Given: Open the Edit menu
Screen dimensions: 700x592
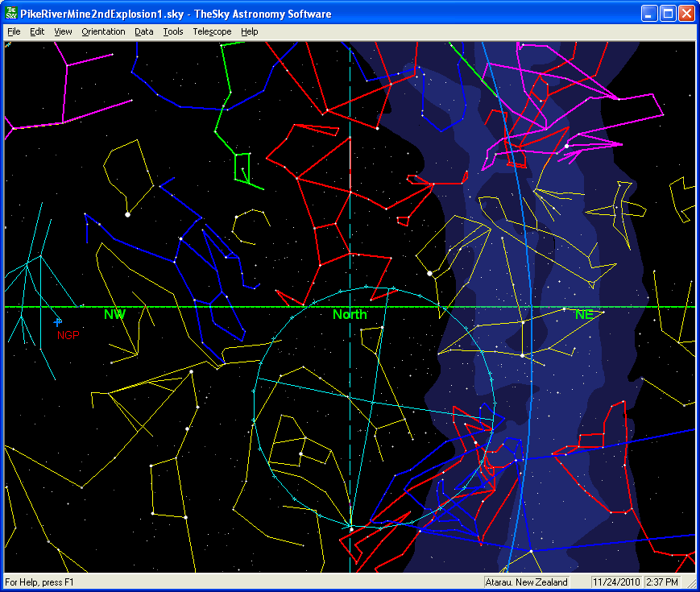Looking at the screenshot, I should 37,31.
